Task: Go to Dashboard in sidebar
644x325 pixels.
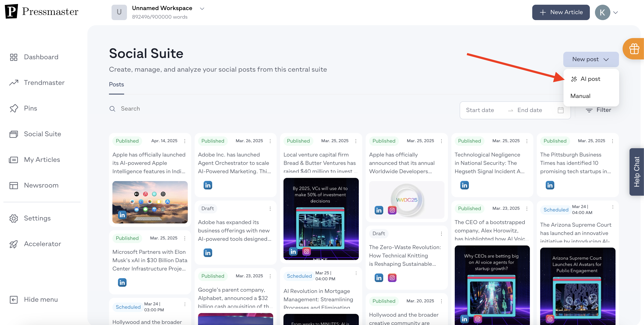Action: point(41,57)
